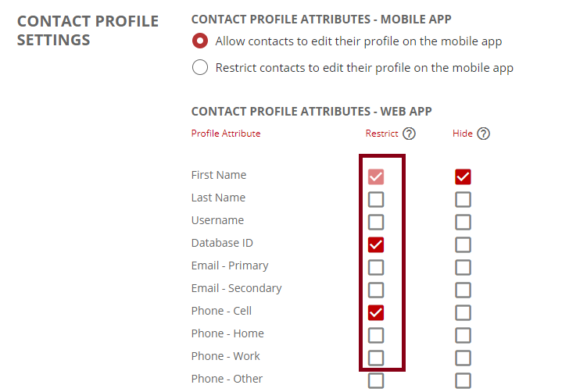Check Restrict checkbox for Last Name
Screen dimensions: 587x392
pos(376,199)
